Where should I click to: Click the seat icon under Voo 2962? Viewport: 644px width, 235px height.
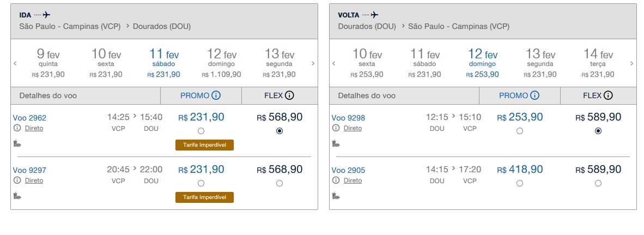17,143
